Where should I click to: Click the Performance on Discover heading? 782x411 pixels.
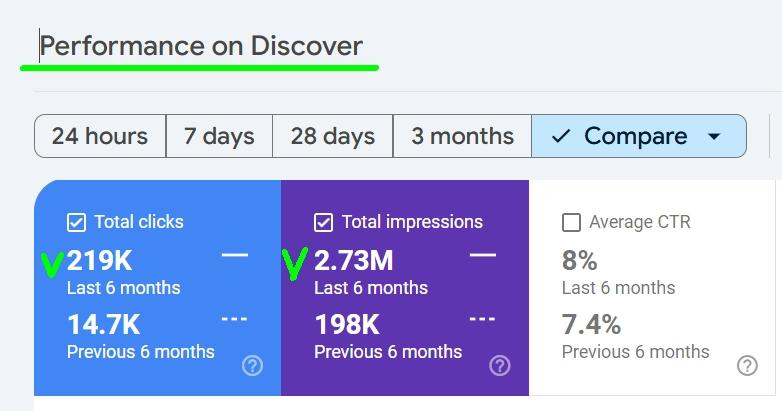pyautogui.click(x=201, y=46)
